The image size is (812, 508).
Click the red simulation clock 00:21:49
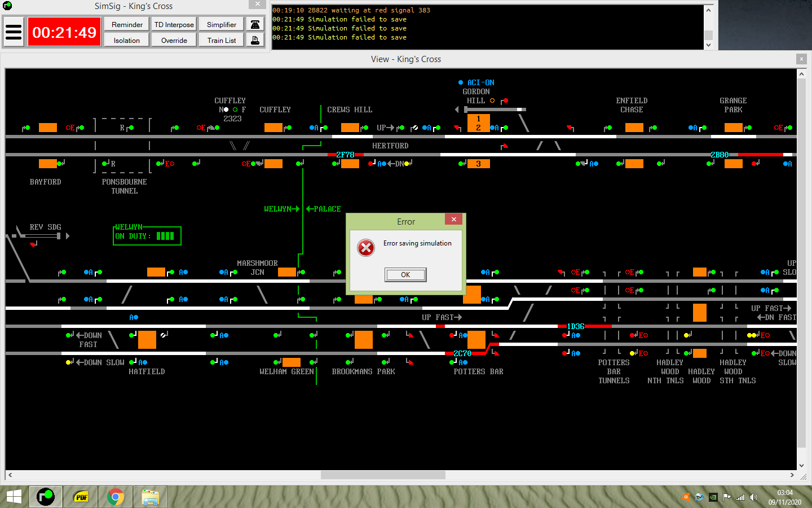(x=64, y=32)
